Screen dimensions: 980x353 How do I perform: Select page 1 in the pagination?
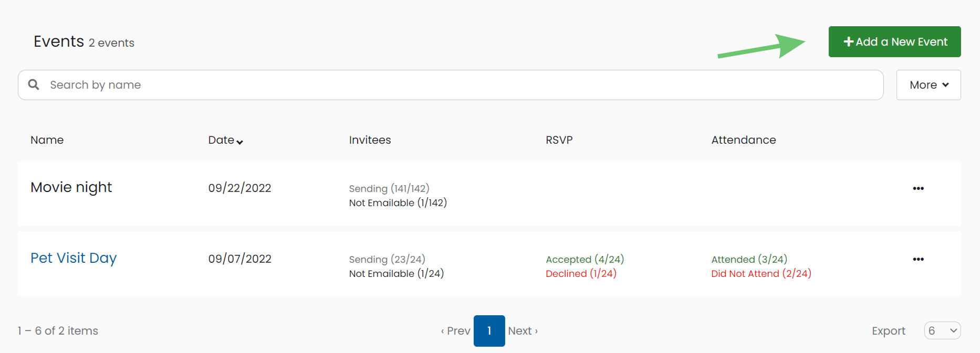[x=489, y=331]
